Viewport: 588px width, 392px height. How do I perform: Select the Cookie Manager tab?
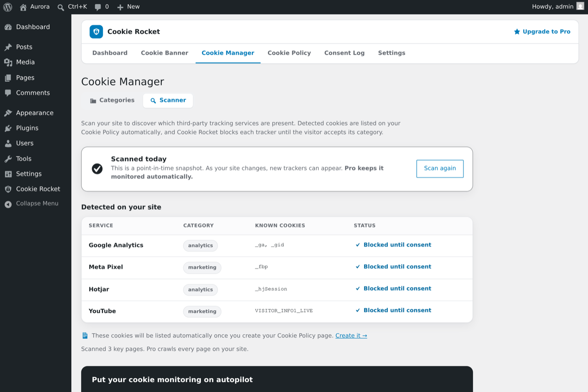(228, 53)
